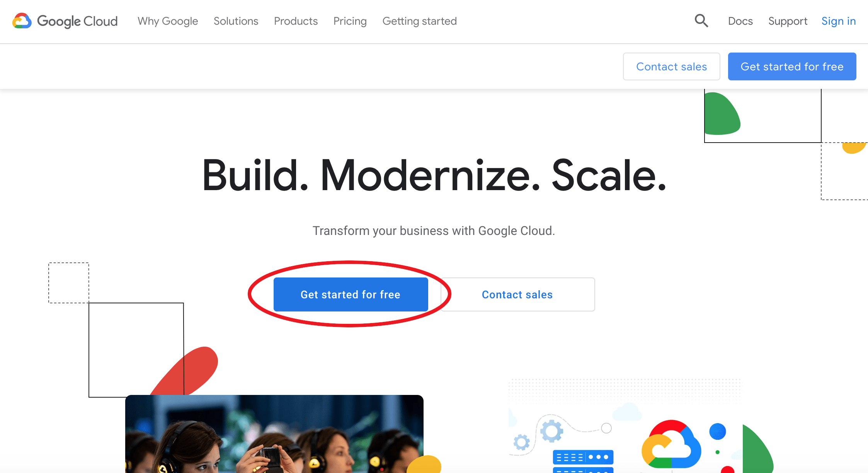Open the Products menu
868x473 pixels.
[296, 21]
